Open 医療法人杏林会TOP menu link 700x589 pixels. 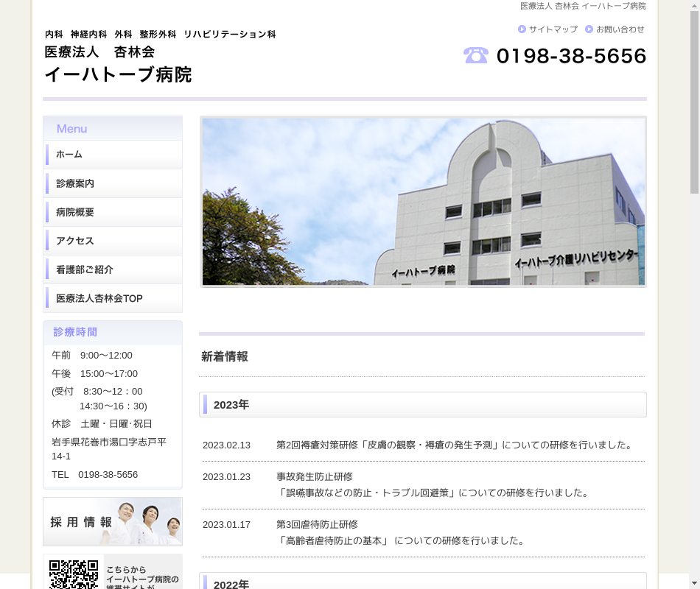113,298
